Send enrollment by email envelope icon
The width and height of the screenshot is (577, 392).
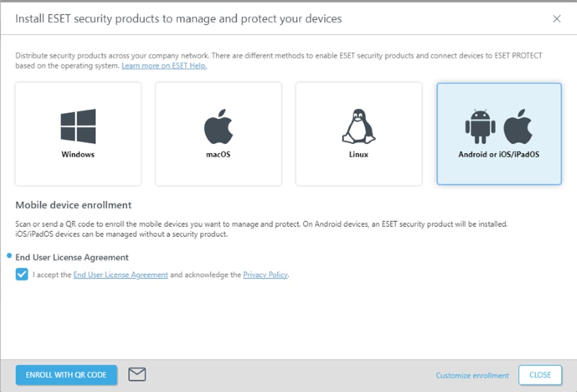click(x=137, y=375)
